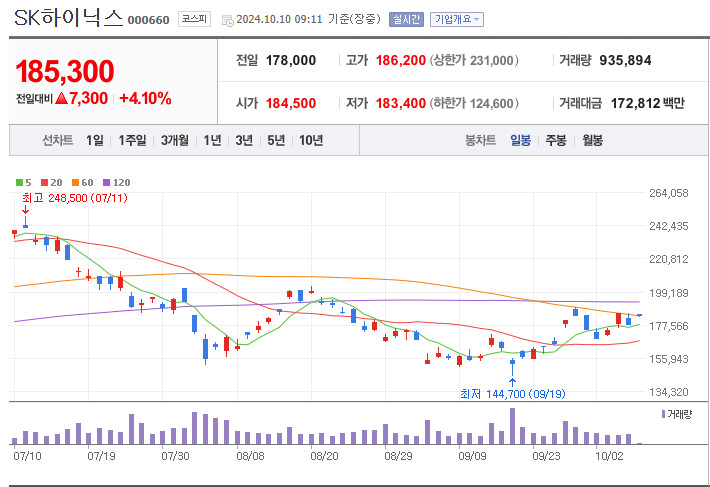710x487 pixels.
Task: Click the 최고 248,500 (07/11) marker
Action: pyautogui.click(x=75, y=198)
